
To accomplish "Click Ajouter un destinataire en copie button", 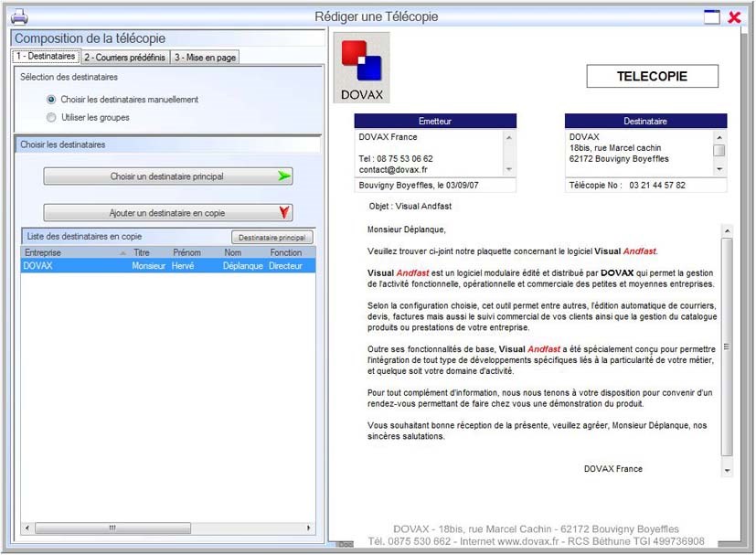I will coord(168,213).
